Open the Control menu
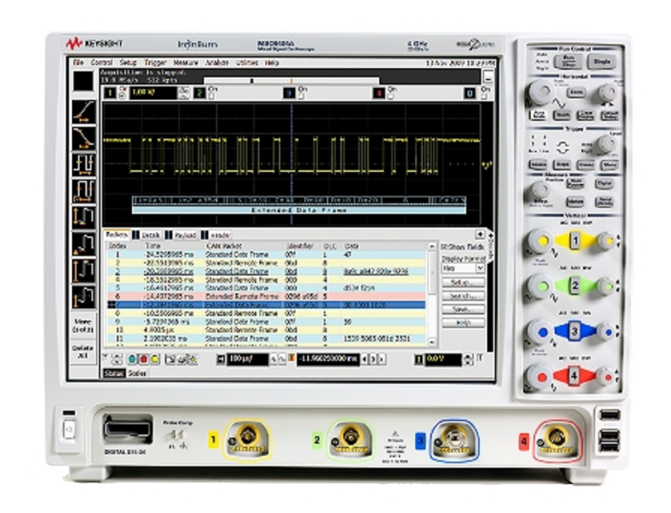The image size is (671, 513). (101, 63)
